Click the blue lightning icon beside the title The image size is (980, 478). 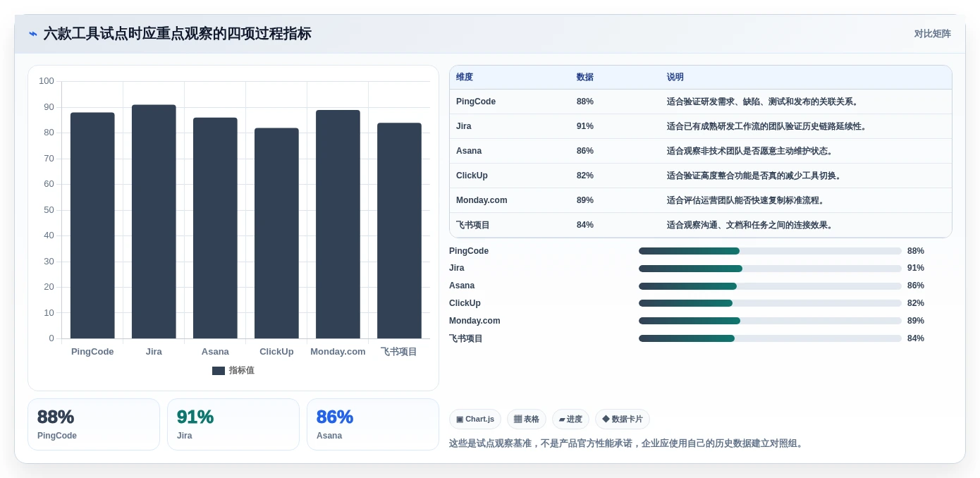point(33,34)
